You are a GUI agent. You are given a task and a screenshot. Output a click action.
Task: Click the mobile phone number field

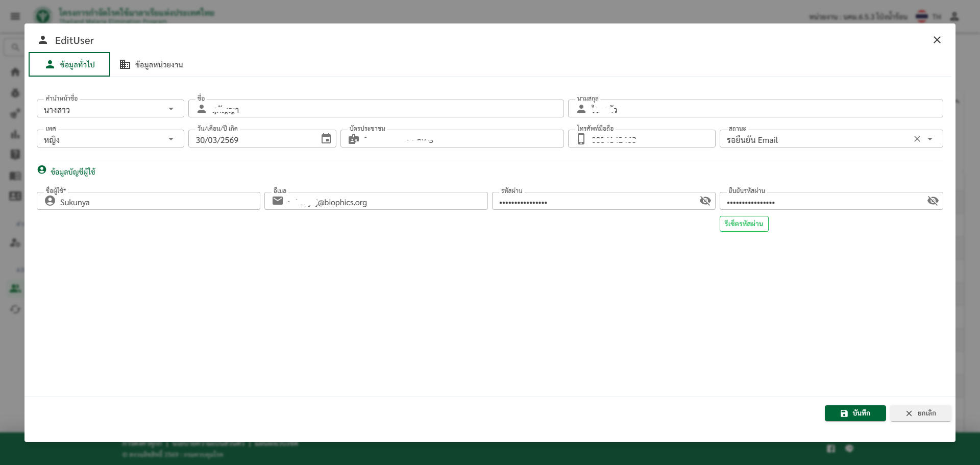point(648,139)
